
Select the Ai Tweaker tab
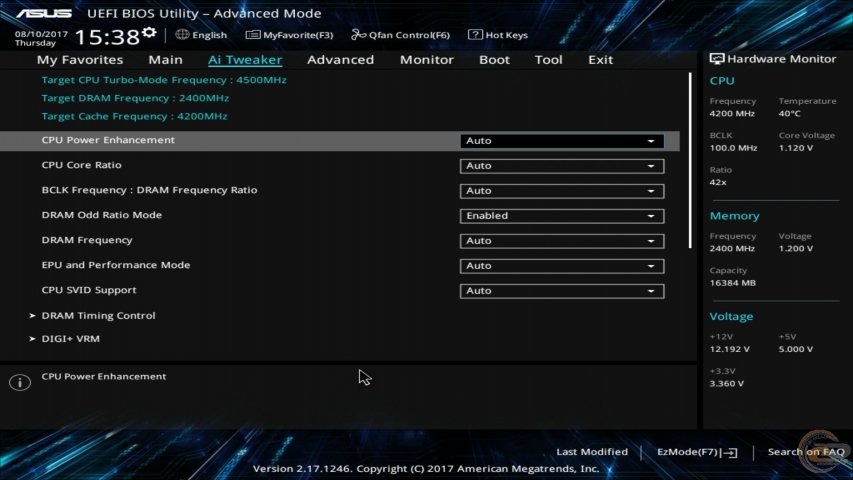(245, 60)
